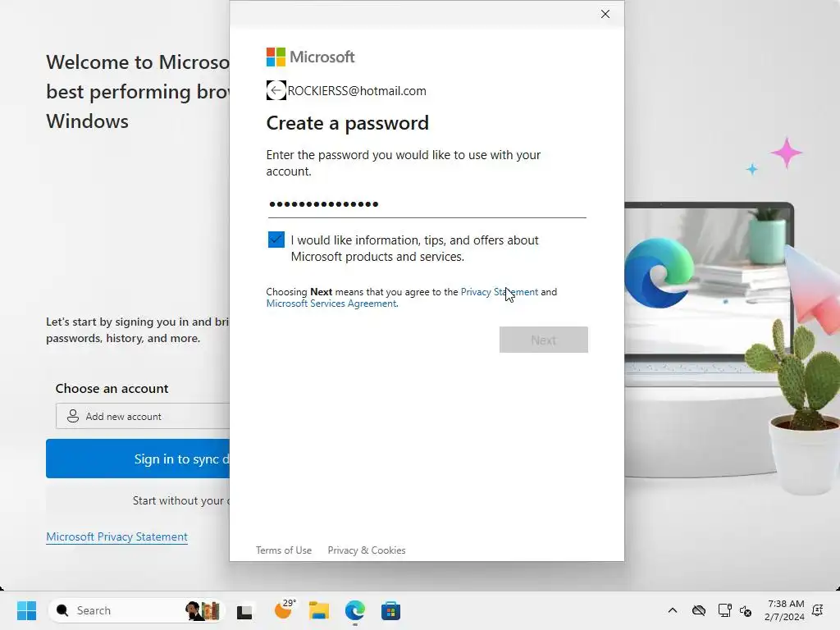Click Sign in to sync data button
The height and width of the screenshot is (630, 840).
pyautogui.click(x=138, y=459)
